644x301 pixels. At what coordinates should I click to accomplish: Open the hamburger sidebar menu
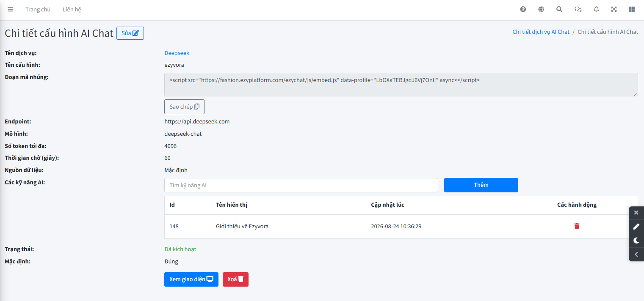tap(11, 9)
